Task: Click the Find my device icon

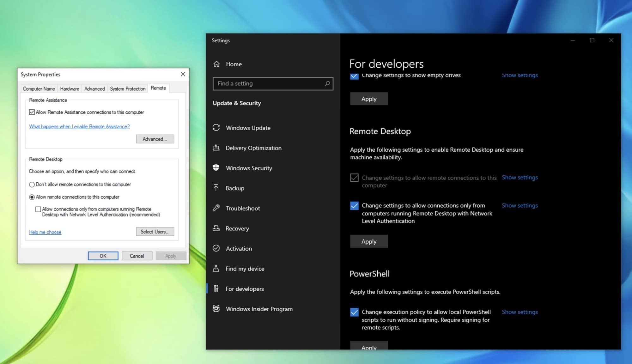Action: [216, 269]
